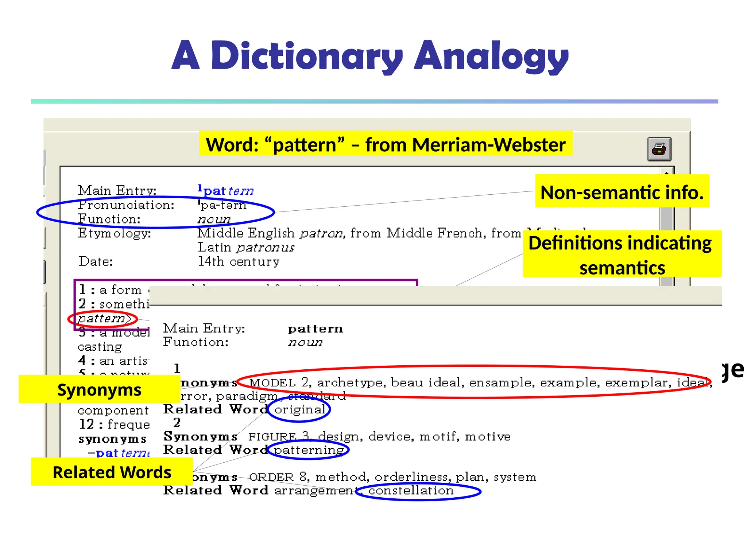Click the yellow 'Related Words' callout label
The image size is (747, 560).
112,472
